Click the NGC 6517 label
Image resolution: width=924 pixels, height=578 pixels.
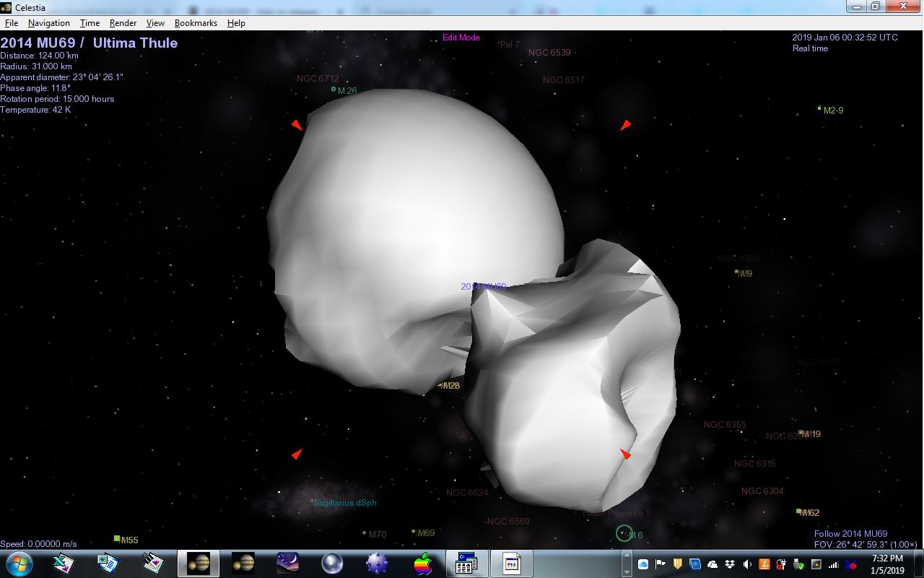click(564, 80)
